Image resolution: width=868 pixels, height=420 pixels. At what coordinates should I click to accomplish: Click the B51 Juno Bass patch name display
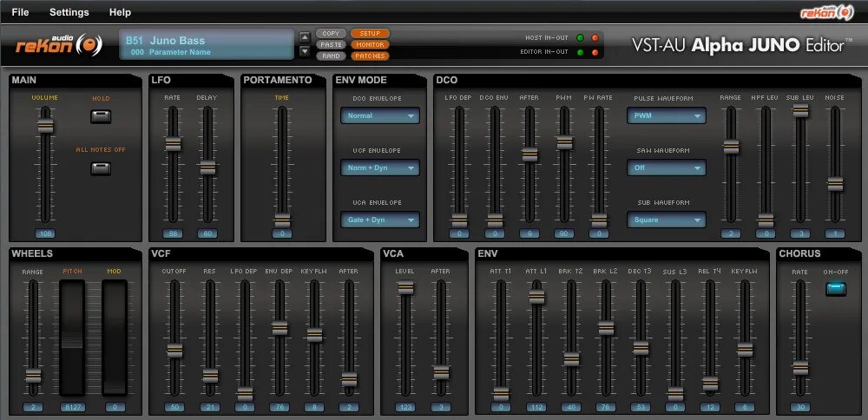[207, 45]
